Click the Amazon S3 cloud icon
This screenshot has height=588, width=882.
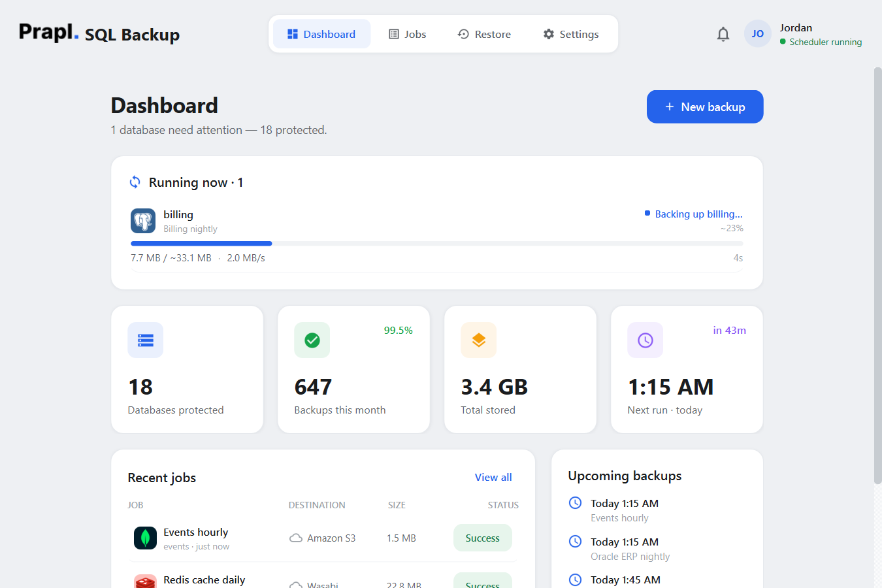point(296,538)
